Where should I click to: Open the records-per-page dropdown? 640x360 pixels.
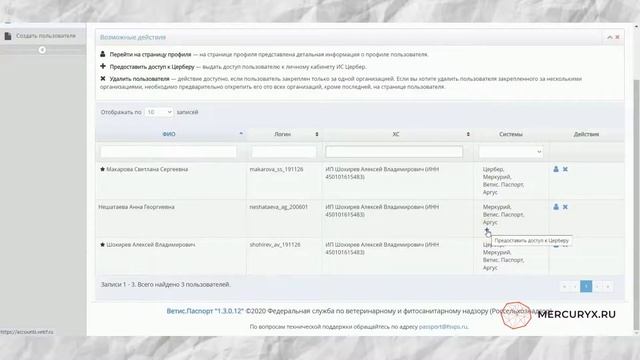(x=159, y=112)
